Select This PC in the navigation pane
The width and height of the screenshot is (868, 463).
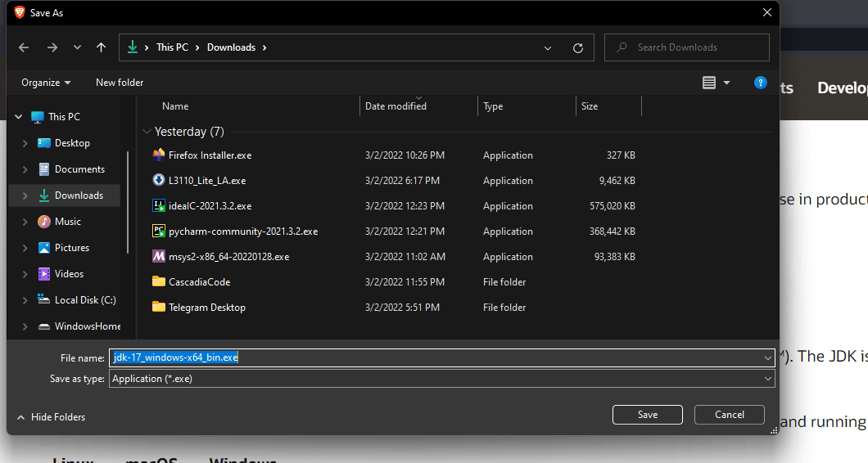64,117
